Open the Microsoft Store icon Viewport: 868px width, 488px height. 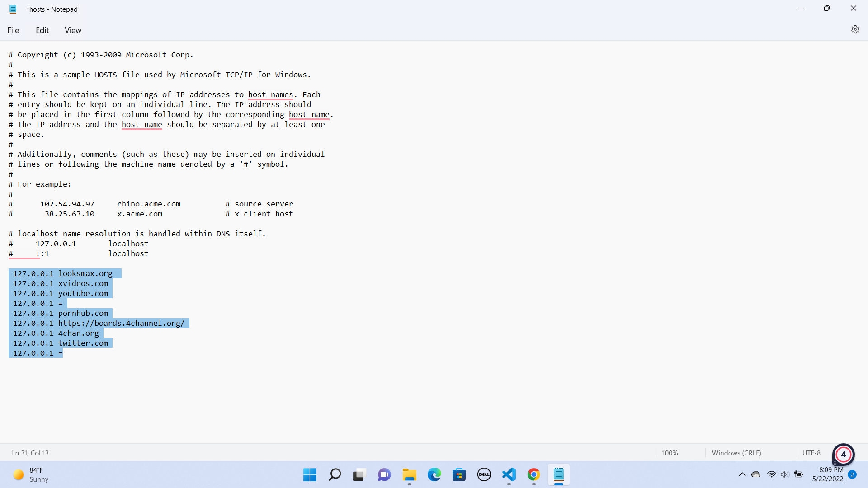click(x=459, y=474)
